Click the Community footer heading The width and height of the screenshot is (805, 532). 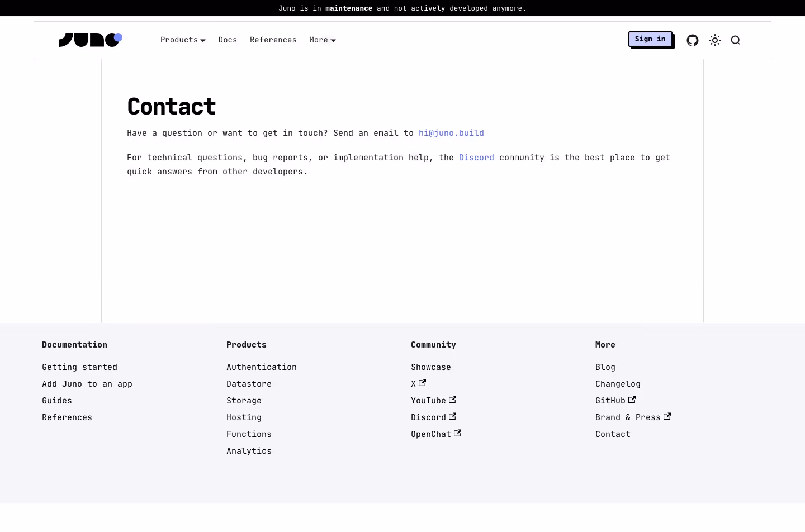click(x=433, y=345)
